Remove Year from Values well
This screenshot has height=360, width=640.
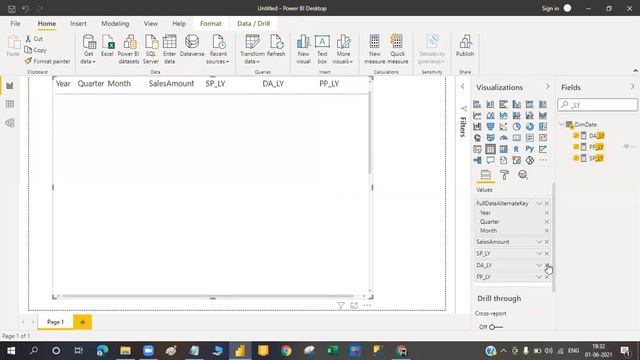(547, 213)
